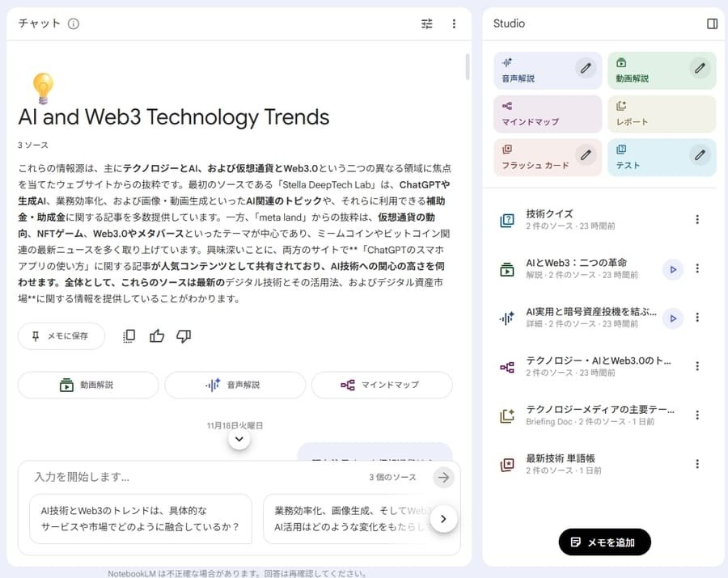Image resolution: width=728 pixels, height=578 pixels.
Task: Save the summary with メモに保存 button
Action: click(x=61, y=336)
